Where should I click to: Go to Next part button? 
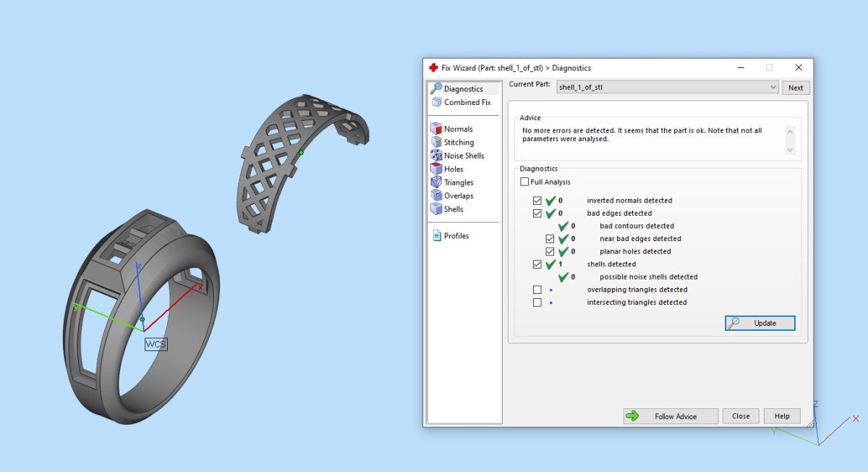(795, 88)
